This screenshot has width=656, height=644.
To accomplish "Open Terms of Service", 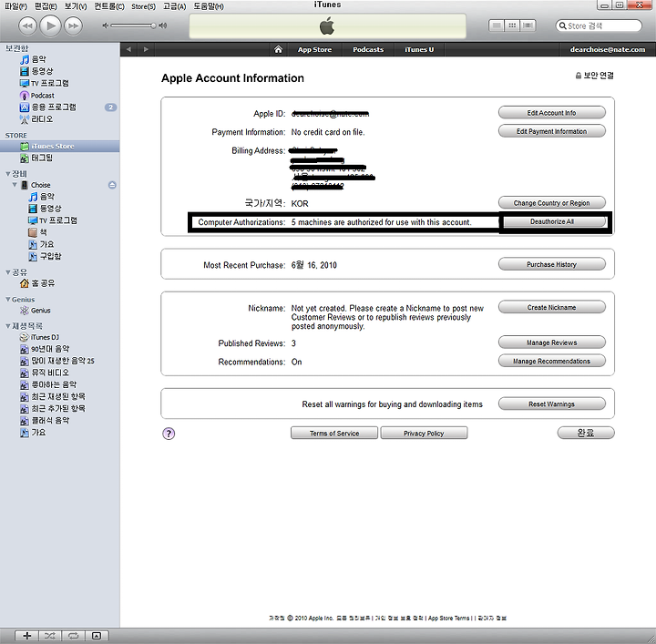I will pyautogui.click(x=334, y=434).
